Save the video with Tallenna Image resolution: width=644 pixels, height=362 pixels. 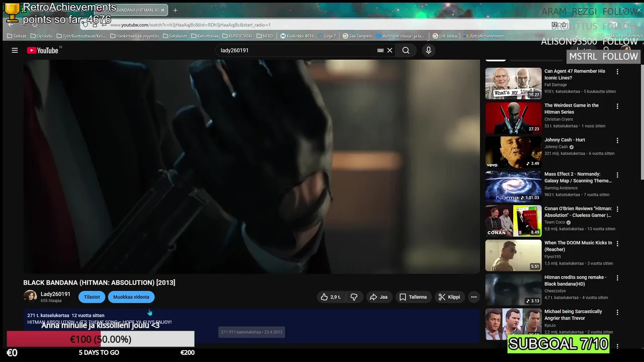pyautogui.click(x=413, y=297)
